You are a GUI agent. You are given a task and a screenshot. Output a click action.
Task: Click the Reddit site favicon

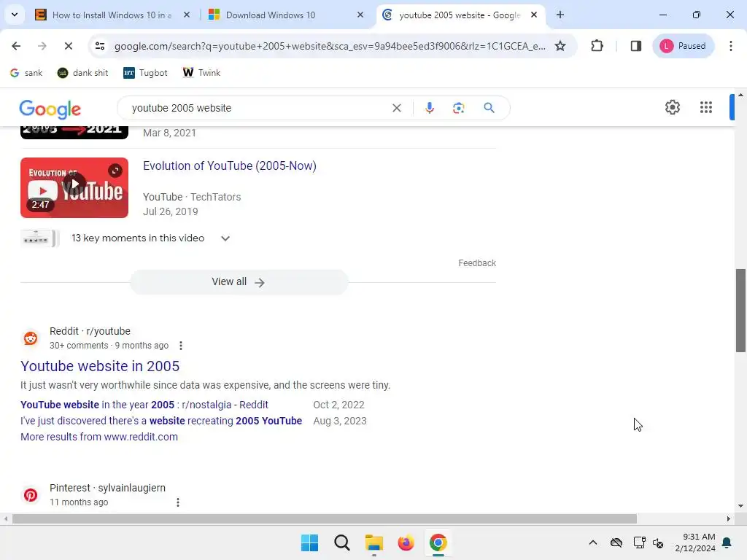click(31, 338)
